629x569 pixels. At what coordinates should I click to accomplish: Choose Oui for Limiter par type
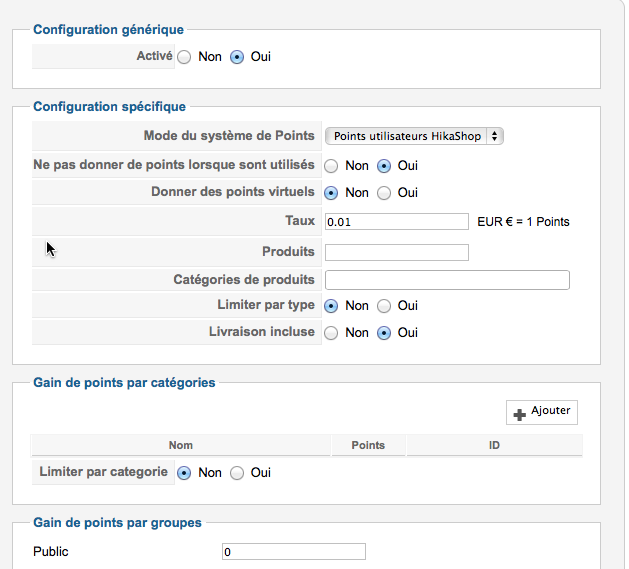383,306
